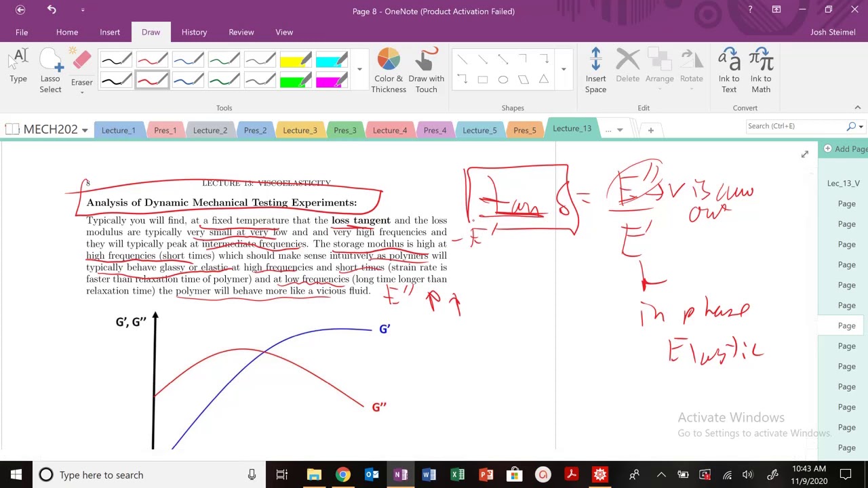Open Chrome from the taskbar
The height and width of the screenshot is (488, 868).
coord(342,474)
